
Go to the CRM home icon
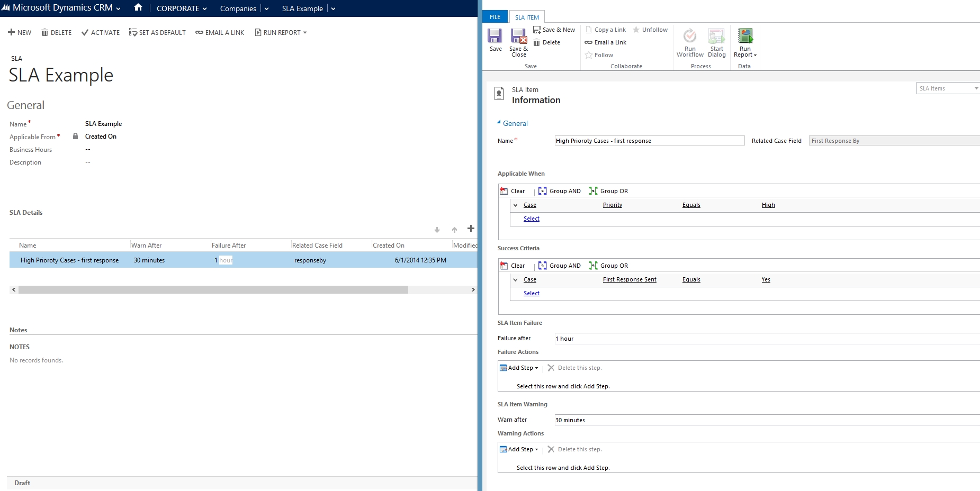click(x=138, y=8)
